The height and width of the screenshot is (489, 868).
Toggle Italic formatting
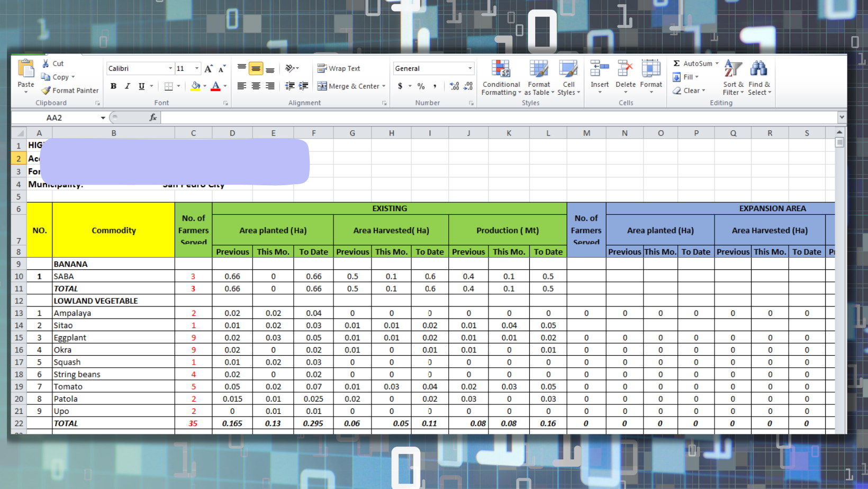[127, 86]
